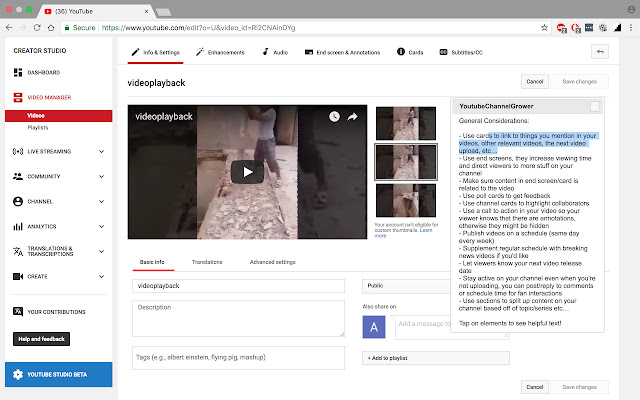Open the Dashboard section in Creator Studio
Viewport: 640px width, 400px height.
(x=37, y=72)
